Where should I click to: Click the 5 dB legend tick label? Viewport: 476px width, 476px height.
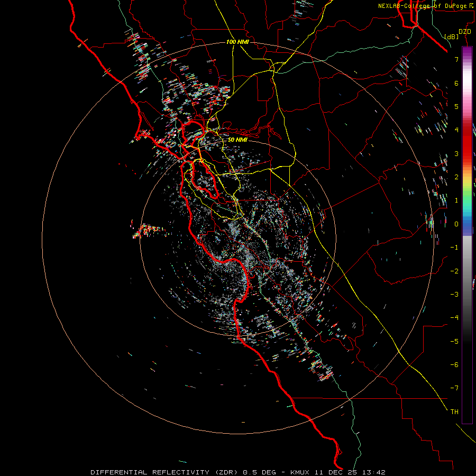point(456,106)
